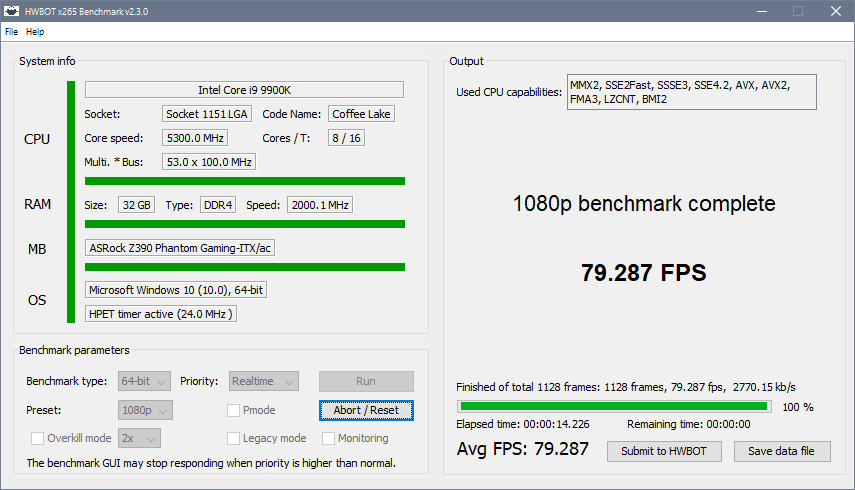Click the Finished of total 1128 frames line

626,387
